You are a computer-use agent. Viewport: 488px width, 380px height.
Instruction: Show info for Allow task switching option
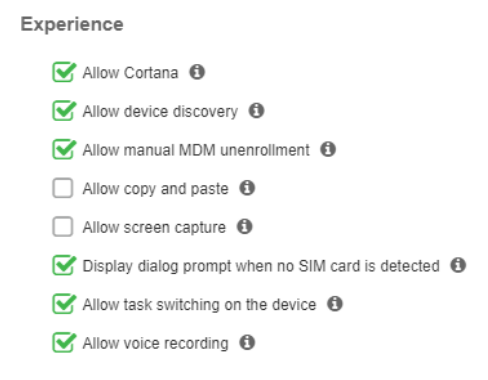tap(335, 304)
